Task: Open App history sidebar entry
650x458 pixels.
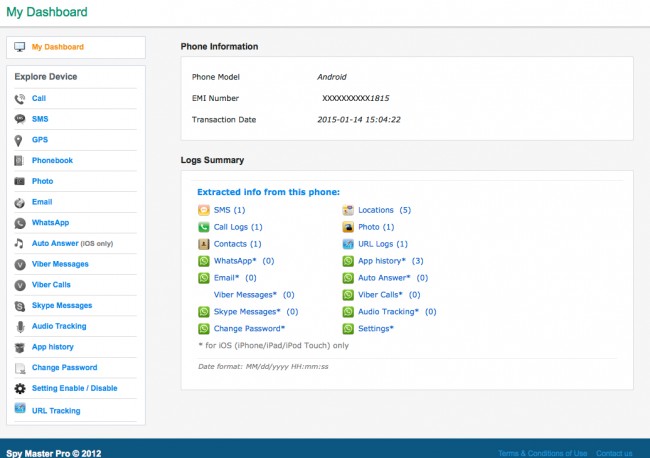Action: (x=53, y=347)
